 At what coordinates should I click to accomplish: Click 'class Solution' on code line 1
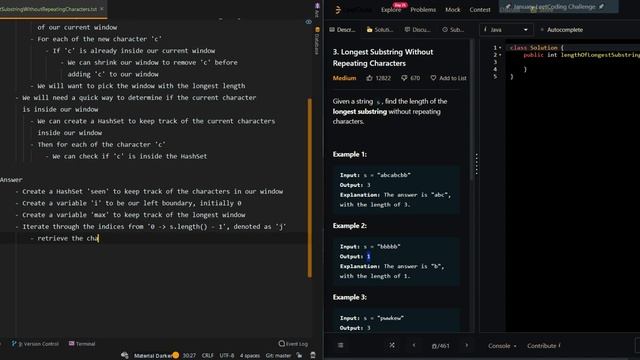click(x=533, y=48)
